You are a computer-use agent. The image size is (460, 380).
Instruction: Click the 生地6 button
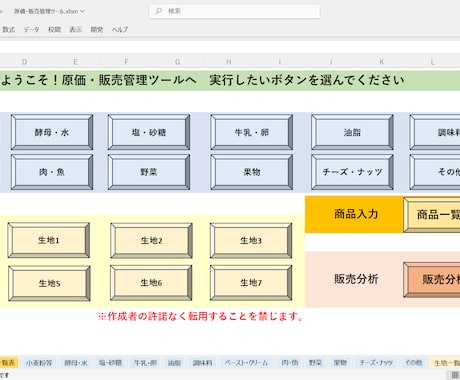pyautogui.click(x=151, y=283)
